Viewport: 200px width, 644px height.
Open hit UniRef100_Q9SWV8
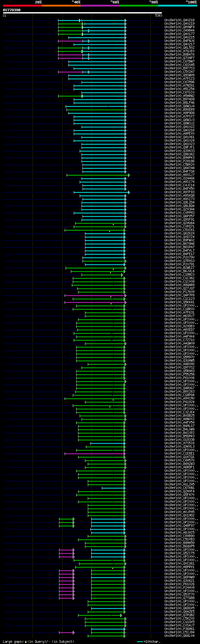tap(179, 75)
